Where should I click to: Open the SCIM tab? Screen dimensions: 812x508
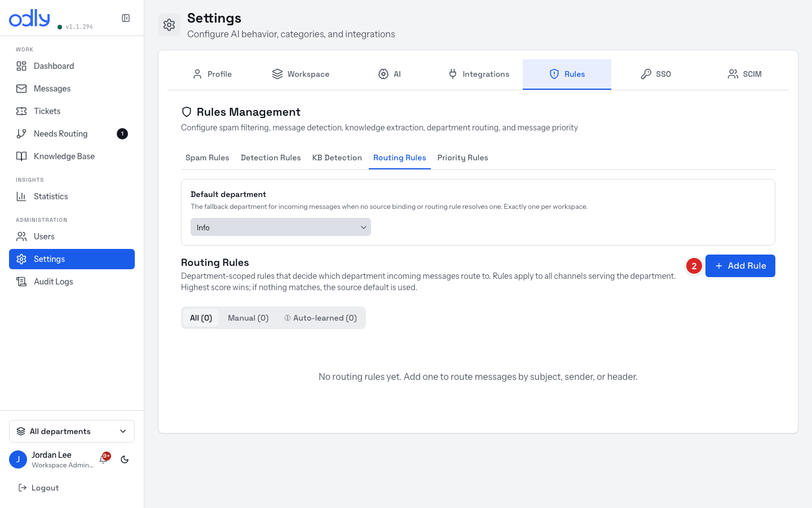click(x=744, y=74)
